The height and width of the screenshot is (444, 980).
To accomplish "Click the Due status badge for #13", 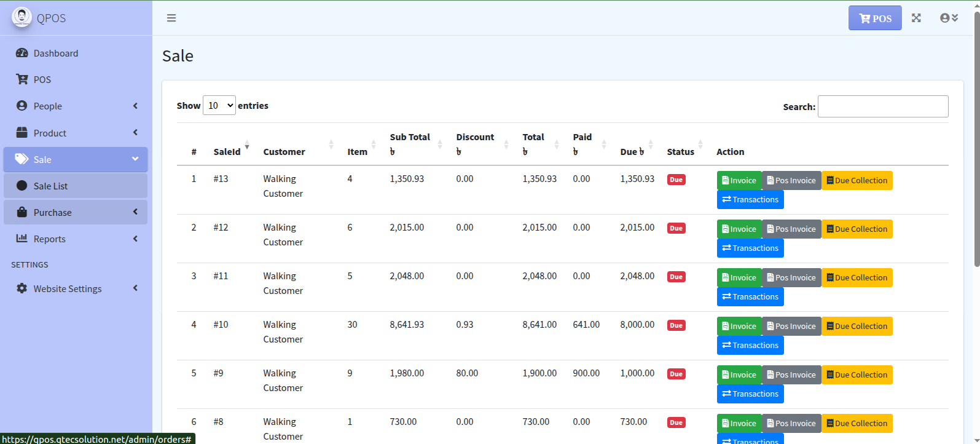I will coord(676,180).
